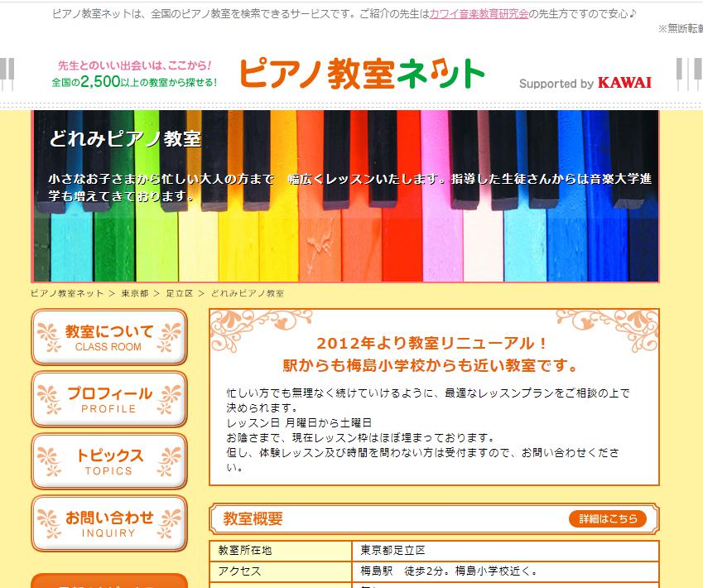Click the ピアノ教室ネット site logo

tap(361, 74)
